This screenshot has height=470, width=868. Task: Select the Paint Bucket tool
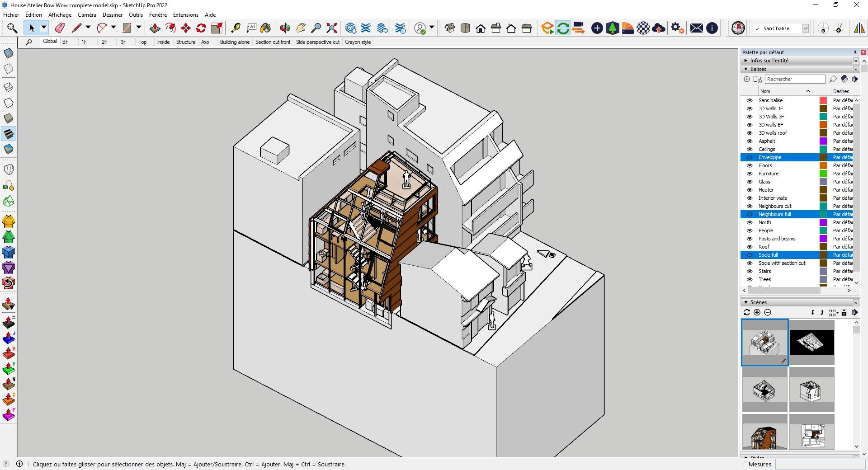pyautogui.click(x=266, y=28)
